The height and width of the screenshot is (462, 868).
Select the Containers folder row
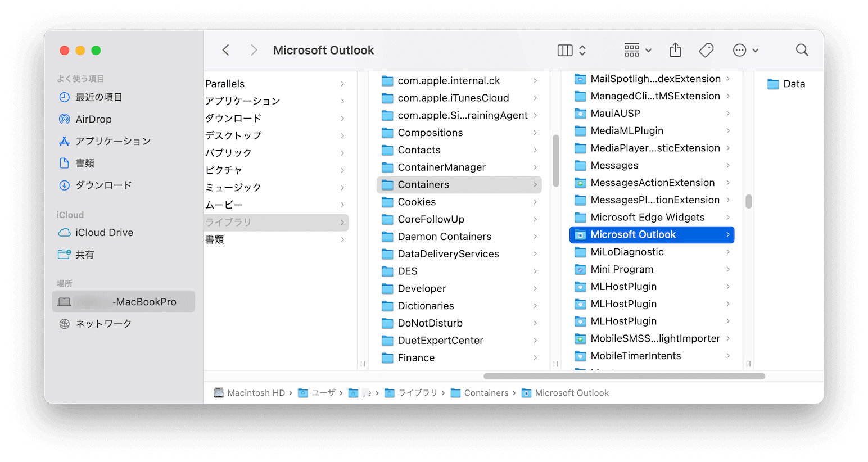(x=459, y=185)
